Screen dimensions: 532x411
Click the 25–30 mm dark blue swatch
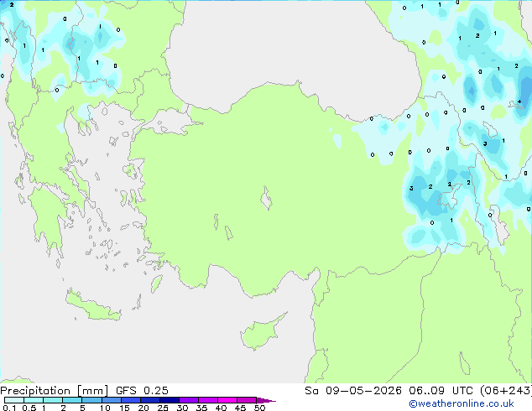(x=169, y=400)
